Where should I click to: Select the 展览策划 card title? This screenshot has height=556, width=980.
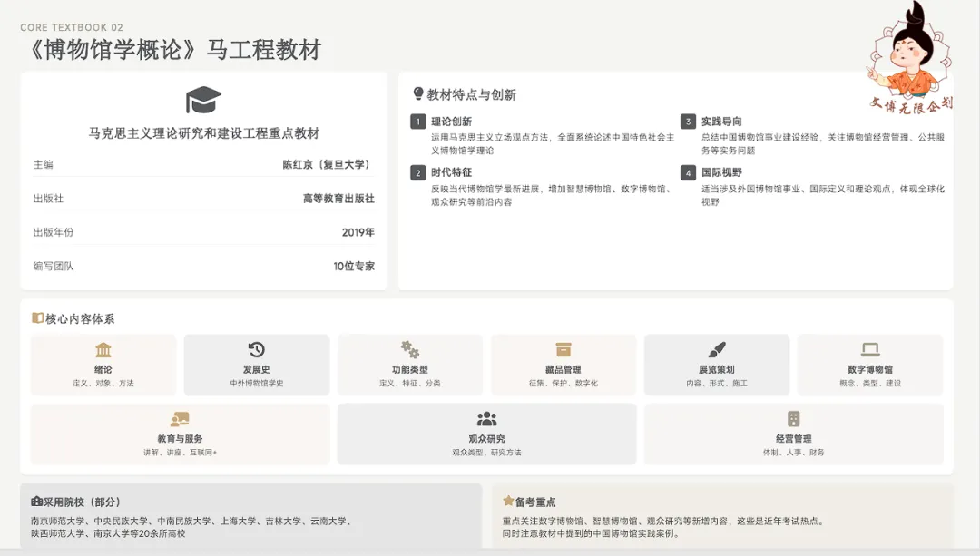(x=717, y=369)
